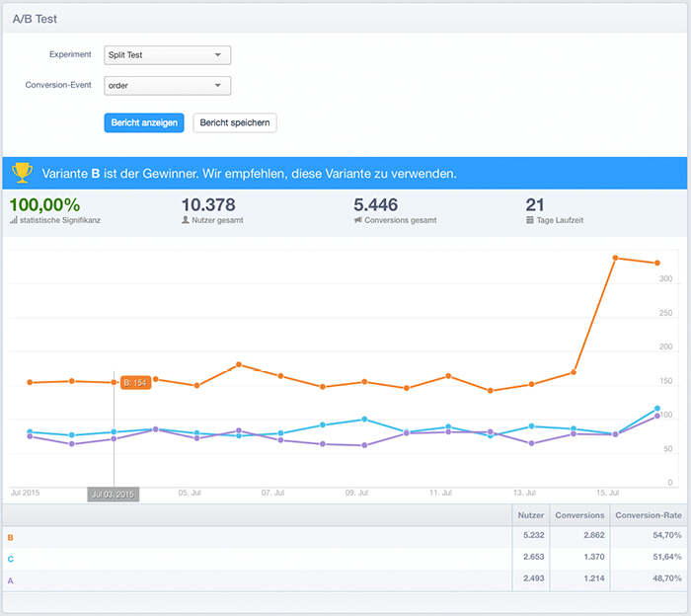
Task: Click the megaphone icon beside Conversions gesamt
Action: pos(357,219)
